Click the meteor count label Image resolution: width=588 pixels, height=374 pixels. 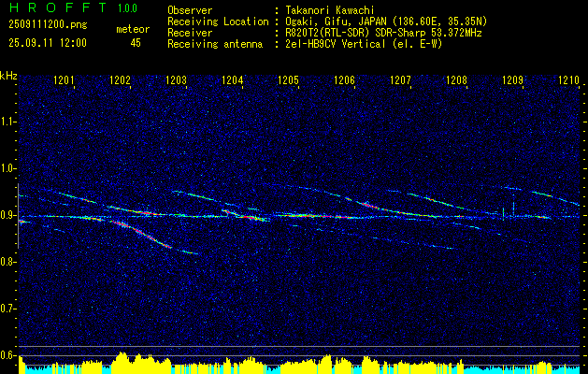pos(133,29)
